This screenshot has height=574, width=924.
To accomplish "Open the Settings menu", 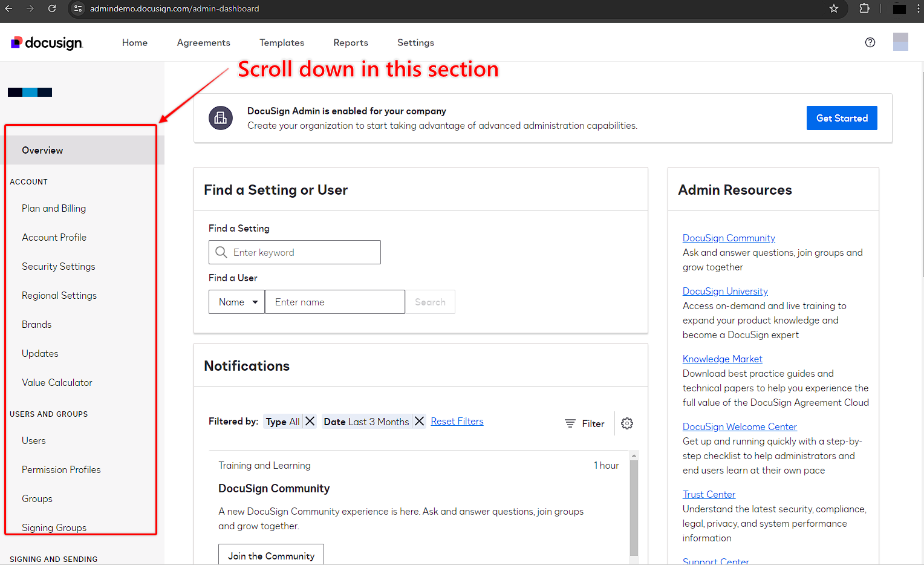I will [415, 42].
